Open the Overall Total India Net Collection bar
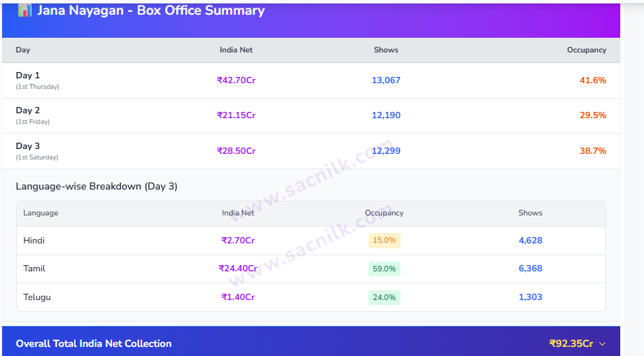The image size is (644, 356). (x=311, y=341)
